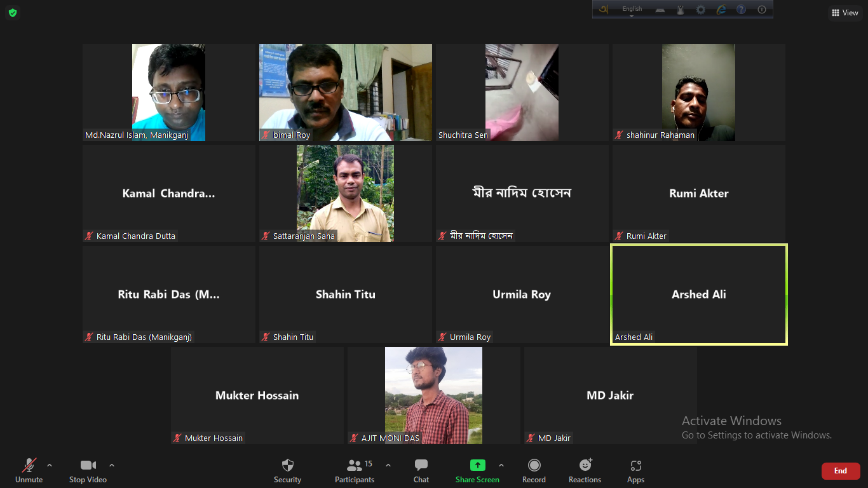Open the Security shield options
Screen dimensions: 868x488
287,471
